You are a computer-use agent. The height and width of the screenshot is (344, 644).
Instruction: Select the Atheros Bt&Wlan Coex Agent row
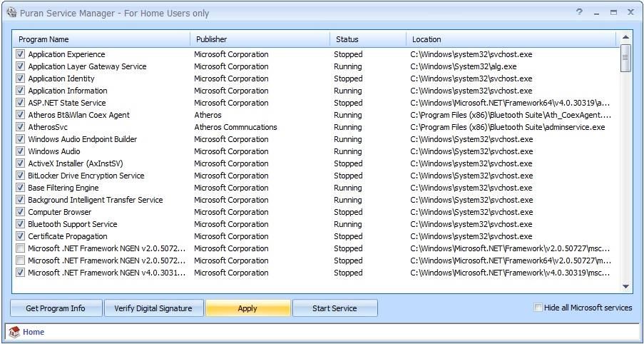[316, 115]
